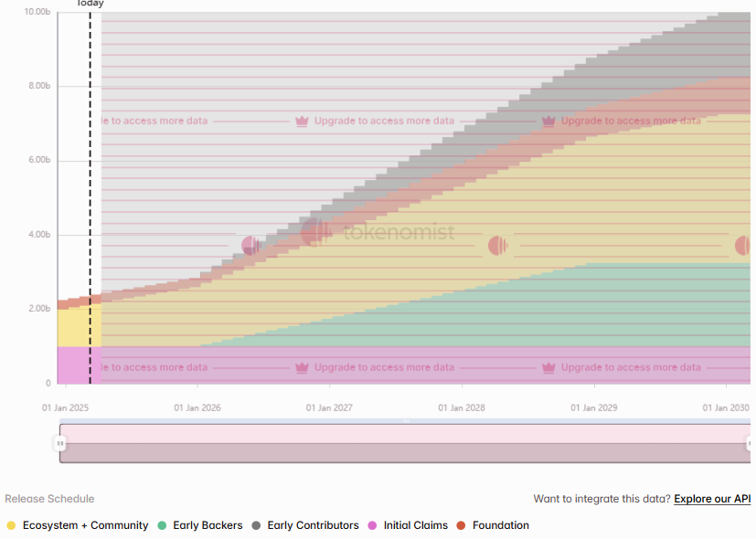Click the tokenomist watermark logo icon
Viewport: 756px width, 539px height.
[x=316, y=232]
